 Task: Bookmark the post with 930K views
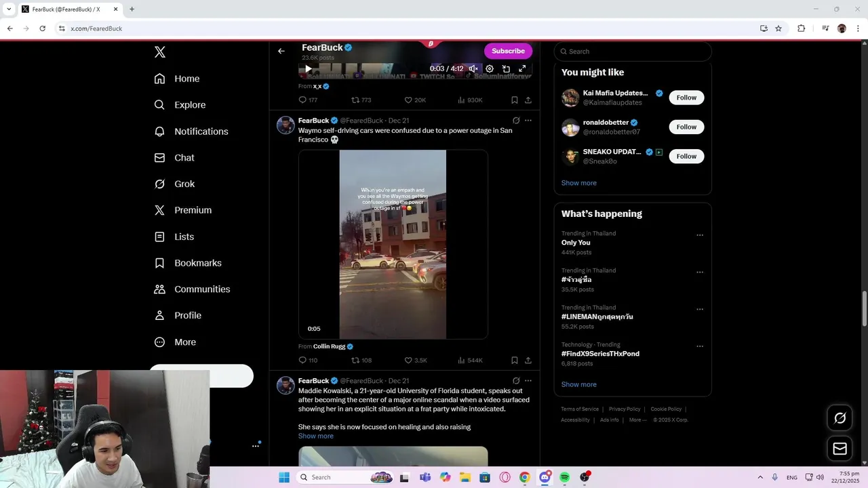pyautogui.click(x=515, y=100)
